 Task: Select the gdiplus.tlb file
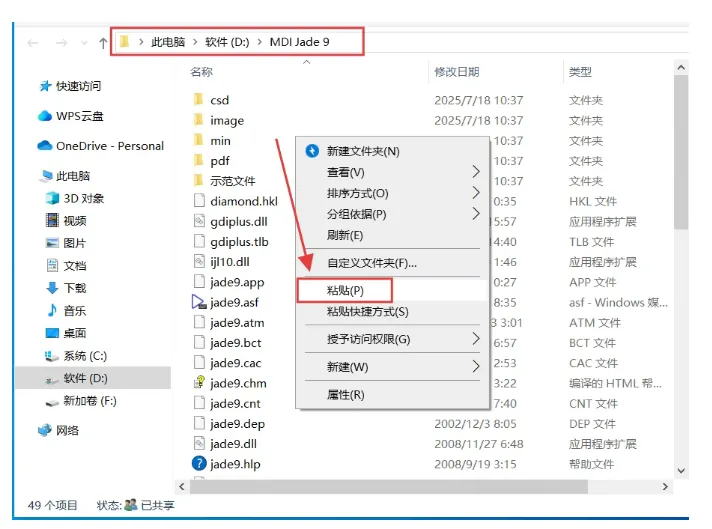[x=239, y=242]
